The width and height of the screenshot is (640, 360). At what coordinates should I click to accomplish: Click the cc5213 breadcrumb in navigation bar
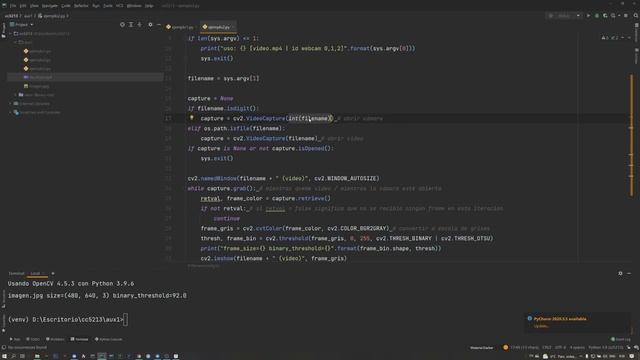pyautogui.click(x=11, y=16)
